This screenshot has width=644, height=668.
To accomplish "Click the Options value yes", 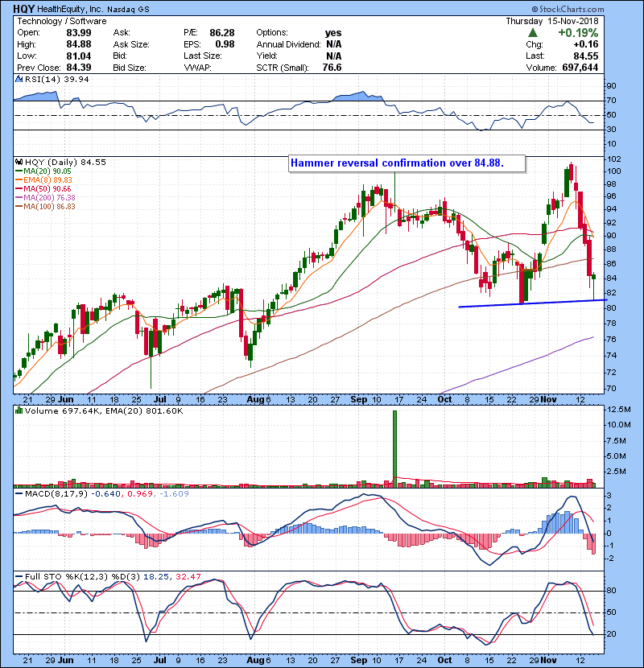I will coord(333,33).
